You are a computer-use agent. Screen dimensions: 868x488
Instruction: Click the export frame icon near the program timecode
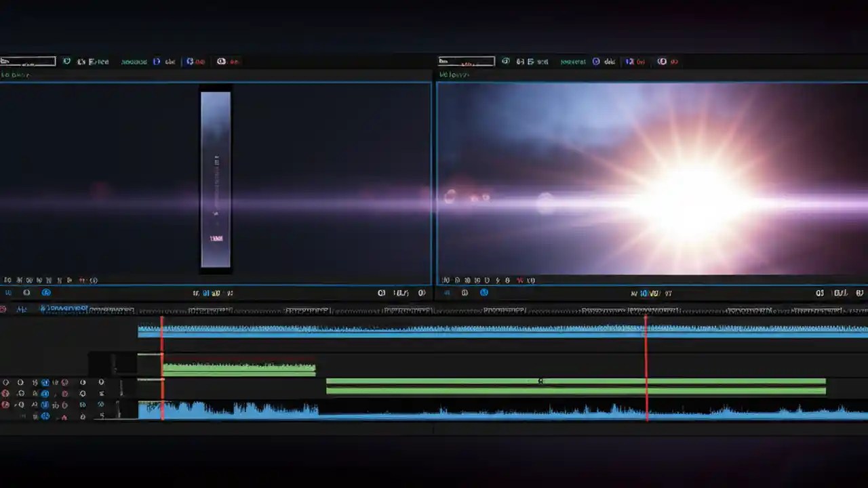840,292
